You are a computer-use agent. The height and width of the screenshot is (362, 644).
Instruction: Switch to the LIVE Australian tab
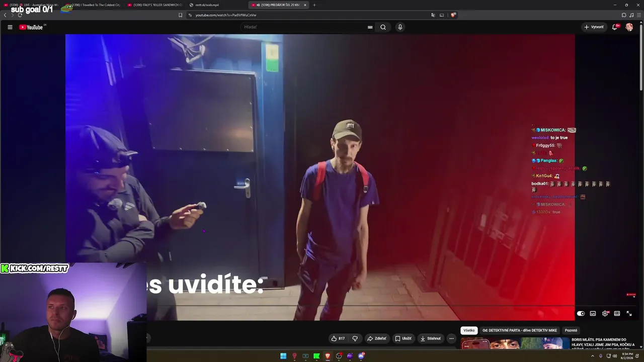click(x=31, y=5)
